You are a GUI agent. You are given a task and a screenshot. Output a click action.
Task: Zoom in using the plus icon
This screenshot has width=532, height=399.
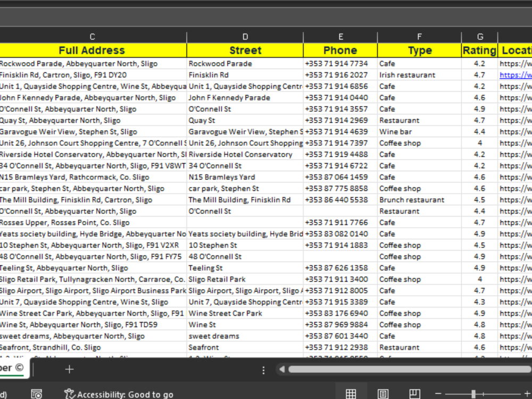click(x=527, y=393)
